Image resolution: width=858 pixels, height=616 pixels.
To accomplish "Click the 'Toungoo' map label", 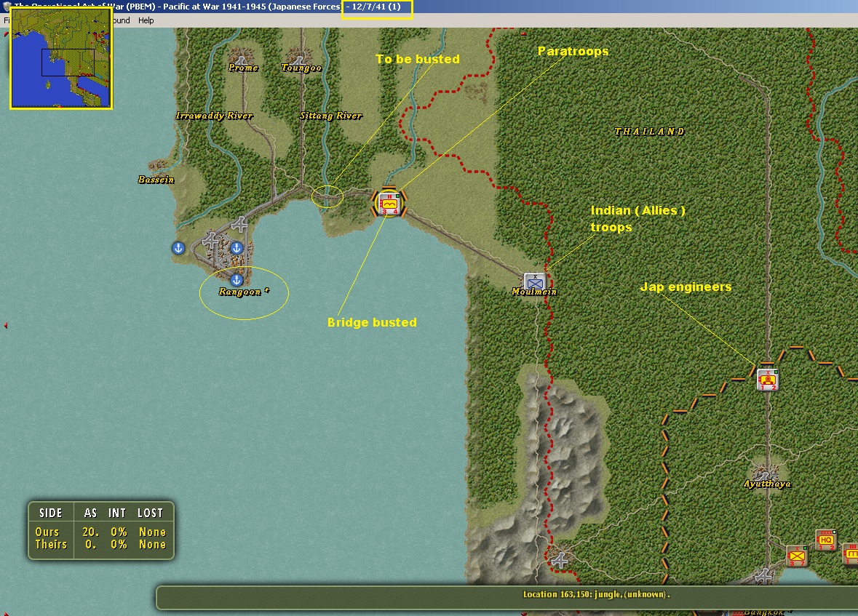I will pyautogui.click(x=301, y=68).
